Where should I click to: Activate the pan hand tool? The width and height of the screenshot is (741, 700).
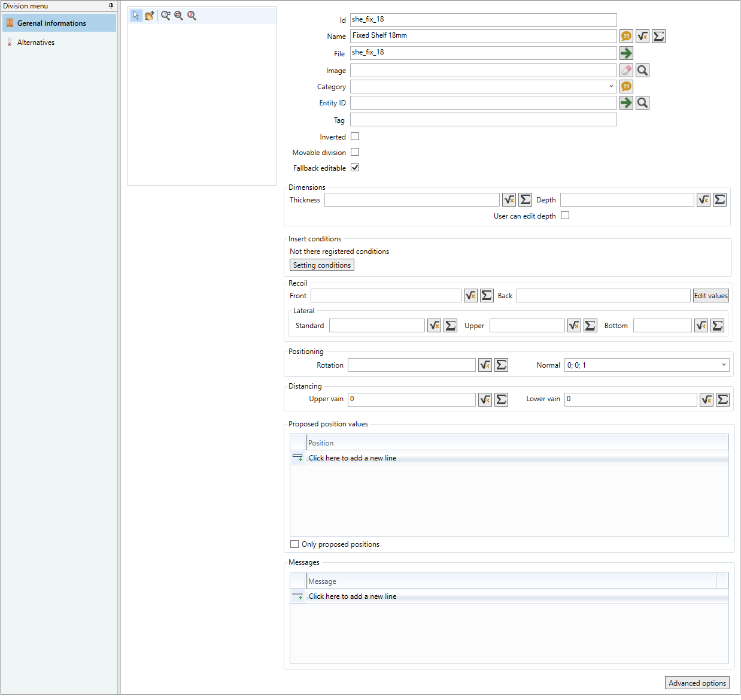(149, 16)
